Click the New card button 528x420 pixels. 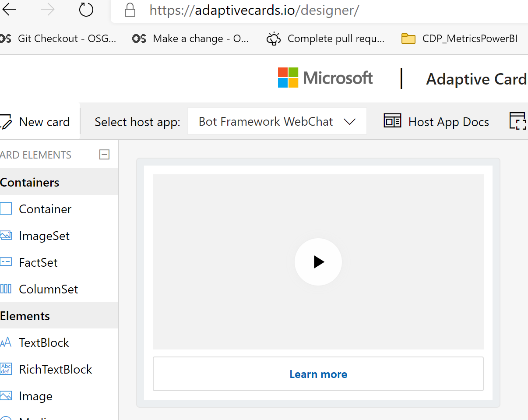37,121
